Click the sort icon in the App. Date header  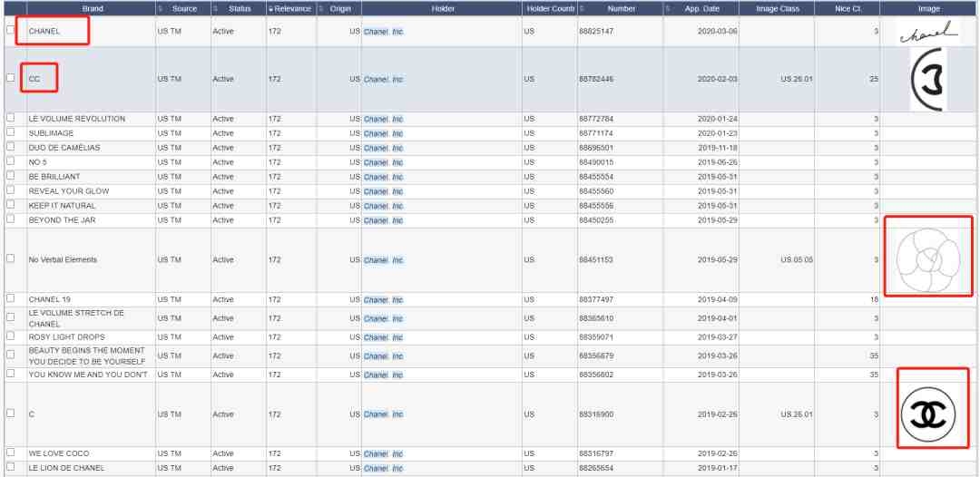pyautogui.click(x=668, y=9)
